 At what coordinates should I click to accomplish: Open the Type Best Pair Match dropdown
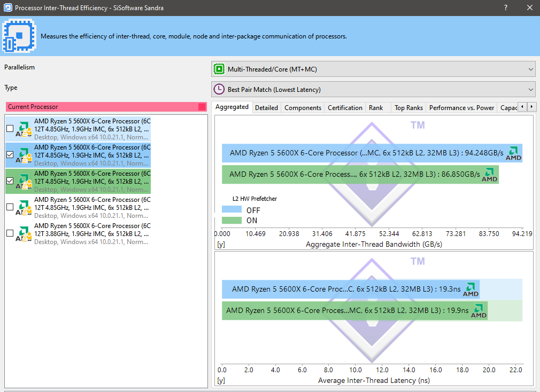(x=373, y=89)
